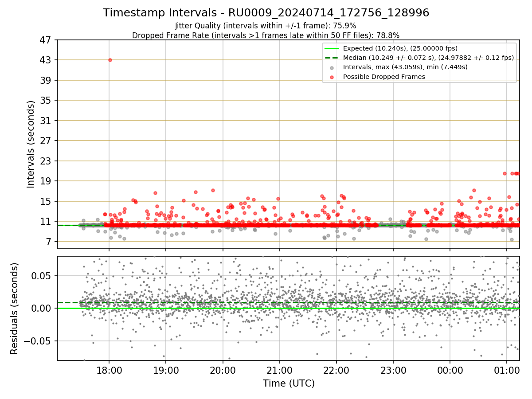Click the gray dot marker in legend

332,67
